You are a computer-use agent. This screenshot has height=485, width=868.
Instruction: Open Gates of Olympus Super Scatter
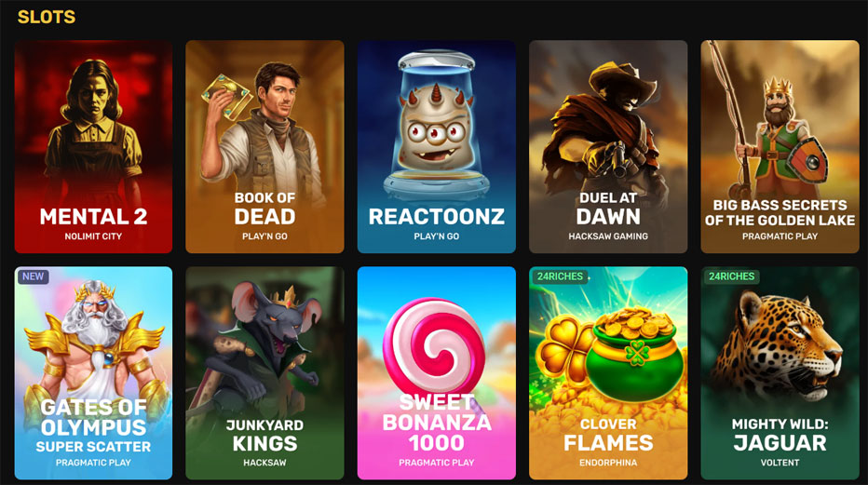tap(93, 373)
